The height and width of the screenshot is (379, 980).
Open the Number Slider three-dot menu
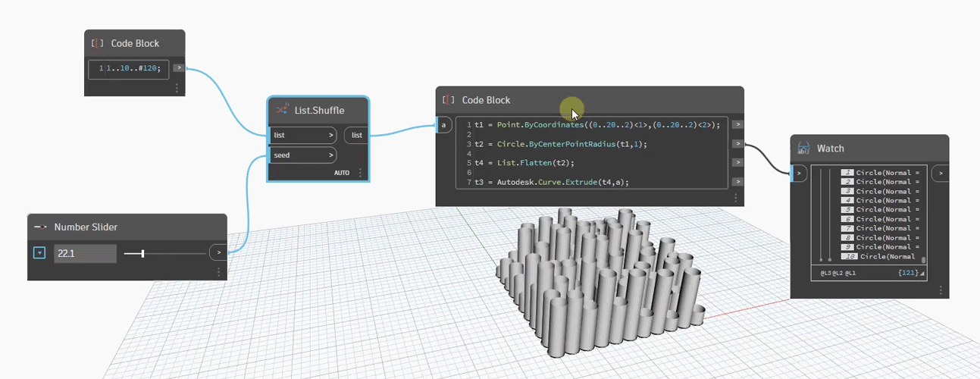click(x=218, y=272)
